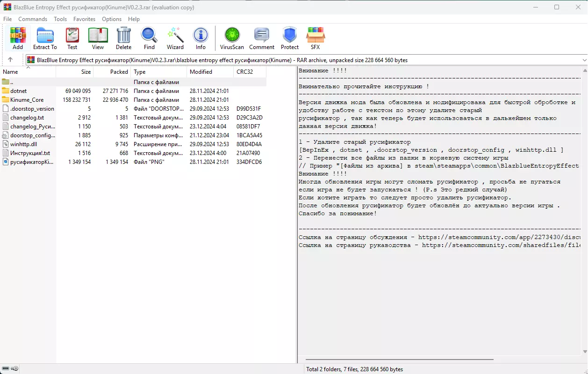This screenshot has width=588, height=374.
Task: Click packed value 9 745
Action: pos(121,144)
